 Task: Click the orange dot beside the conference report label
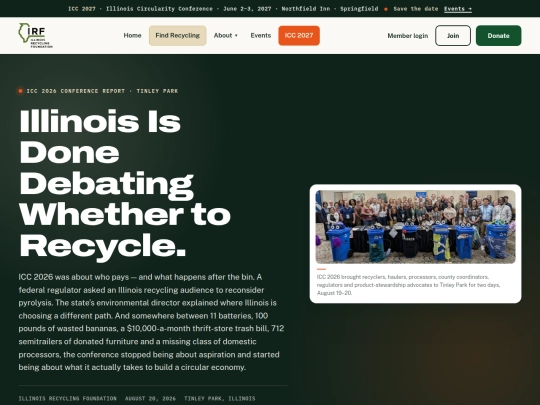tap(20, 91)
